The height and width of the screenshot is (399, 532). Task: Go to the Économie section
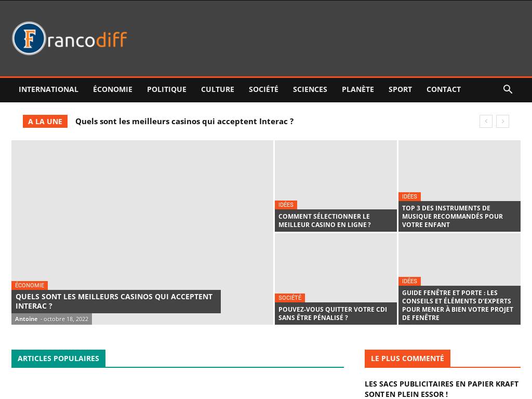112,89
